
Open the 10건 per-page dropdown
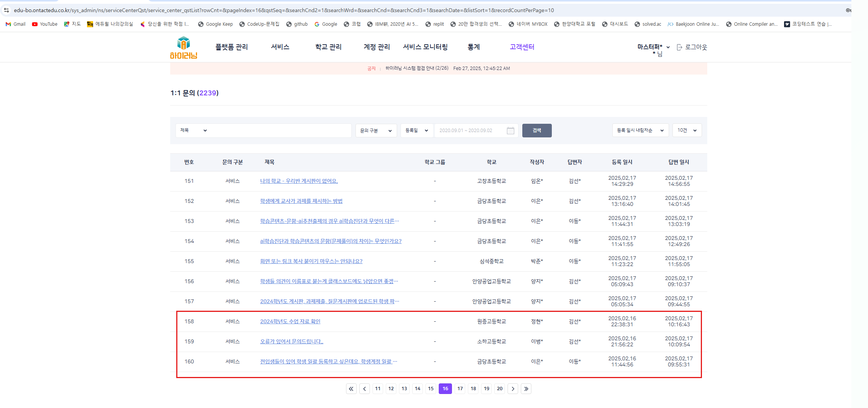click(x=687, y=131)
